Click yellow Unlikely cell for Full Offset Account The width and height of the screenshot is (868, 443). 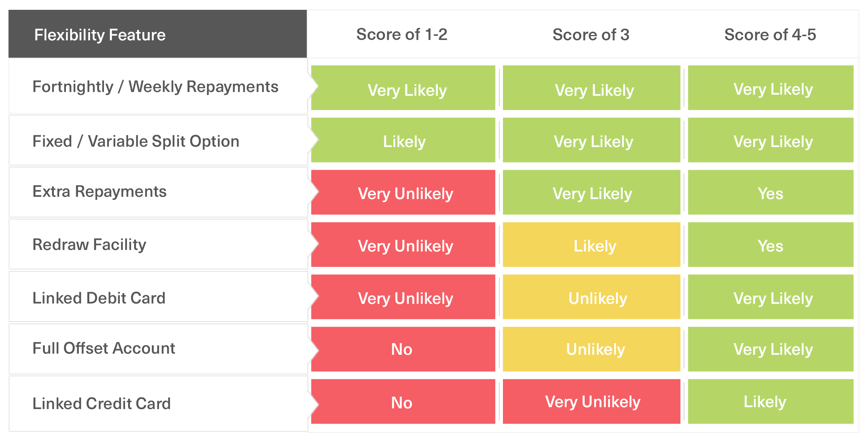(x=591, y=349)
